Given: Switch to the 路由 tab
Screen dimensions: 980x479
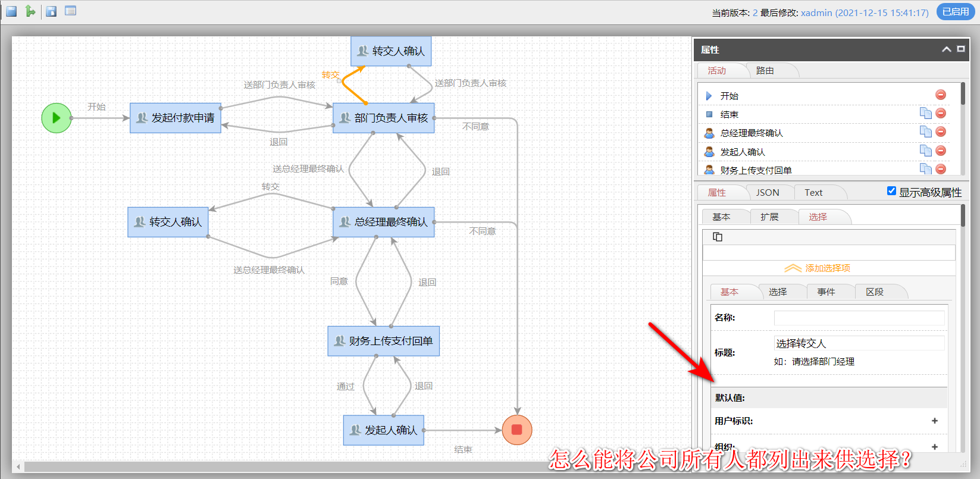Looking at the screenshot, I should (x=765, y=70).
